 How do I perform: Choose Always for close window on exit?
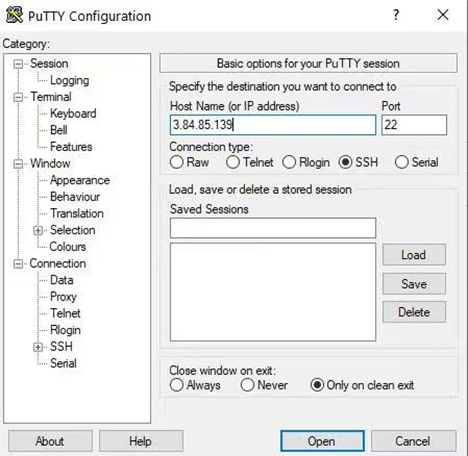177,385
